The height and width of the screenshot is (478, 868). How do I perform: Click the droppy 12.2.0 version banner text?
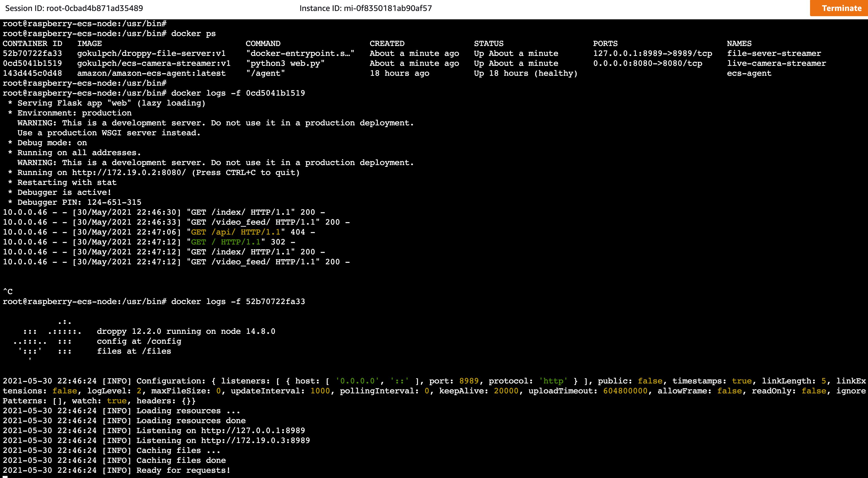(x=186, y=331)
